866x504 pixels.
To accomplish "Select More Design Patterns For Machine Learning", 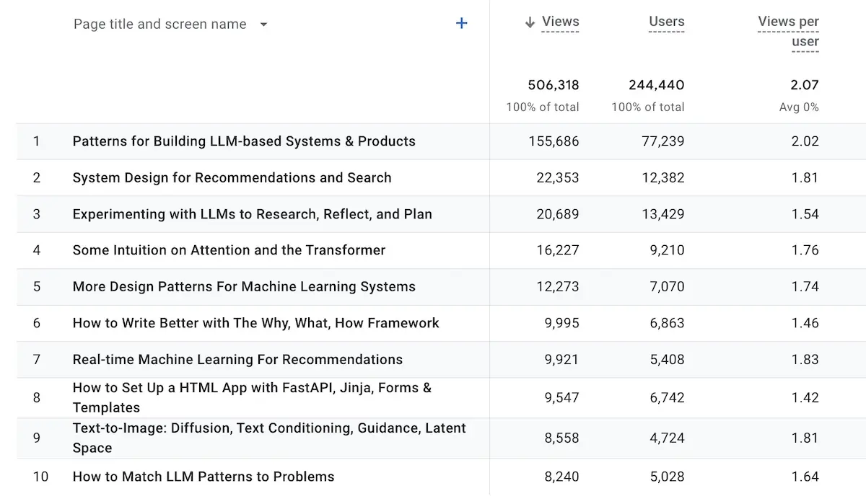I will click(x=244, y=286).
